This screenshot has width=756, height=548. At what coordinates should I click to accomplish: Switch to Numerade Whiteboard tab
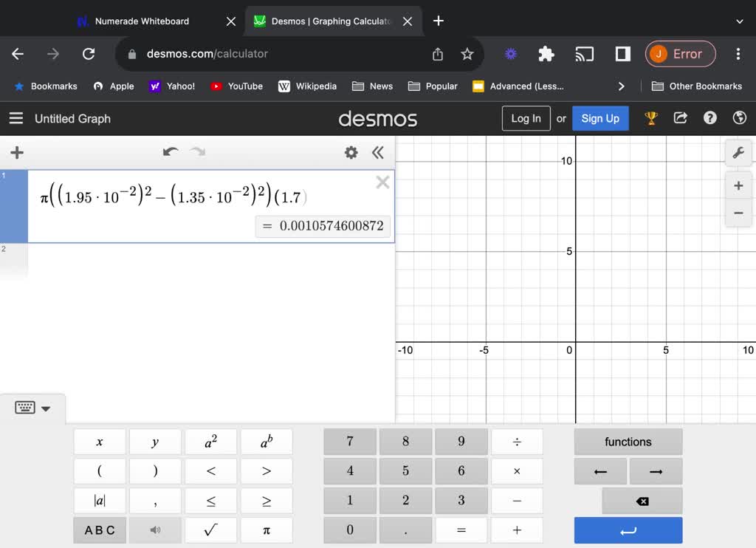pos(142,21)
